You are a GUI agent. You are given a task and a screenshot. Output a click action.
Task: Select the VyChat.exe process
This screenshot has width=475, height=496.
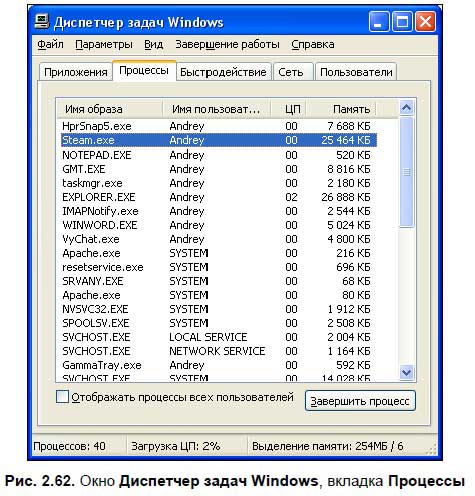(x=219, y=239)
